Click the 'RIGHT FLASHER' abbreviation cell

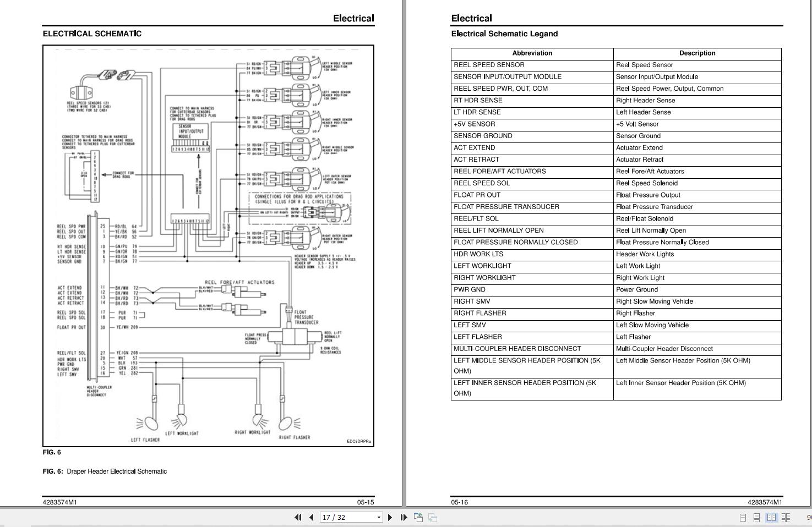point(532,314)
